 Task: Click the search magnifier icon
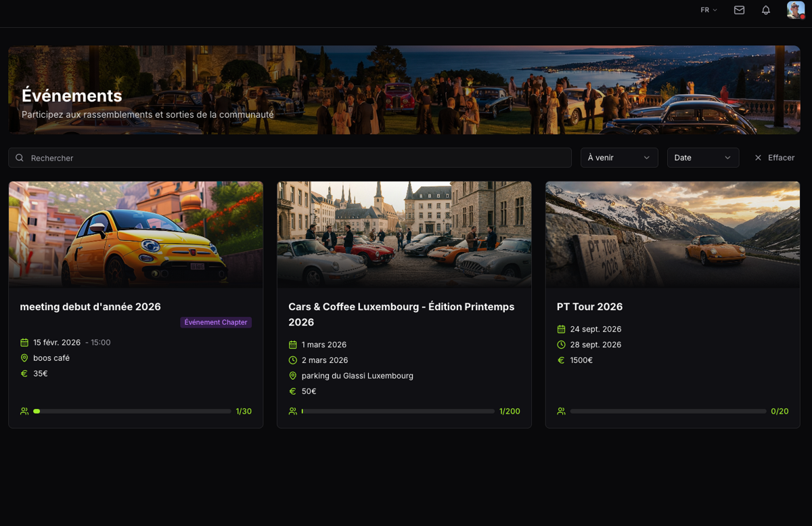(x=20, y=158)
